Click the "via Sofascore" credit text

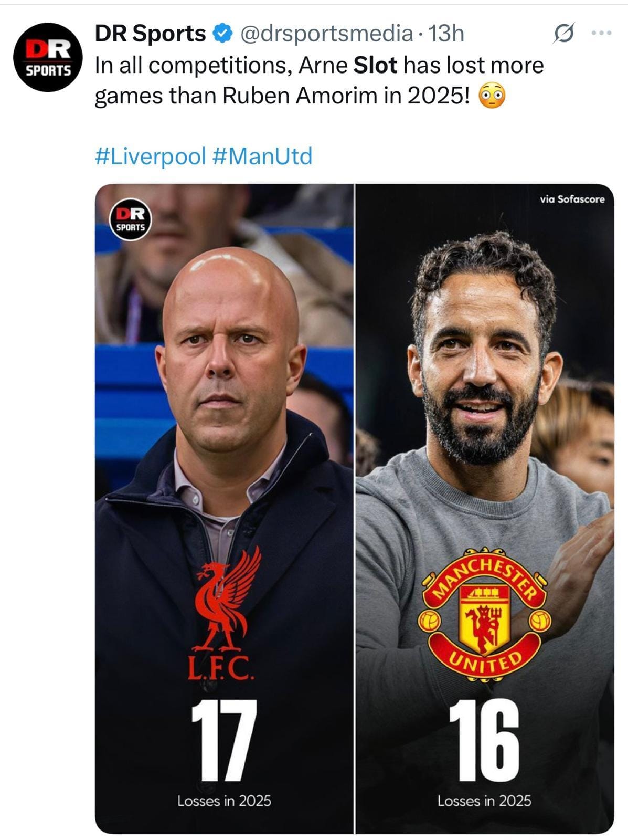572,199
